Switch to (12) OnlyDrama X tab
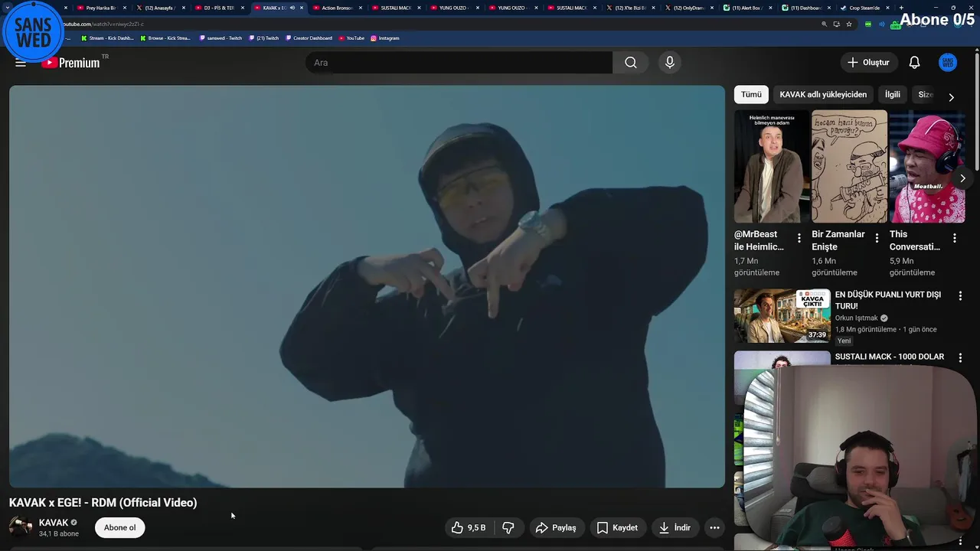This screenshot has width=980, height=551. coord(688,8)
